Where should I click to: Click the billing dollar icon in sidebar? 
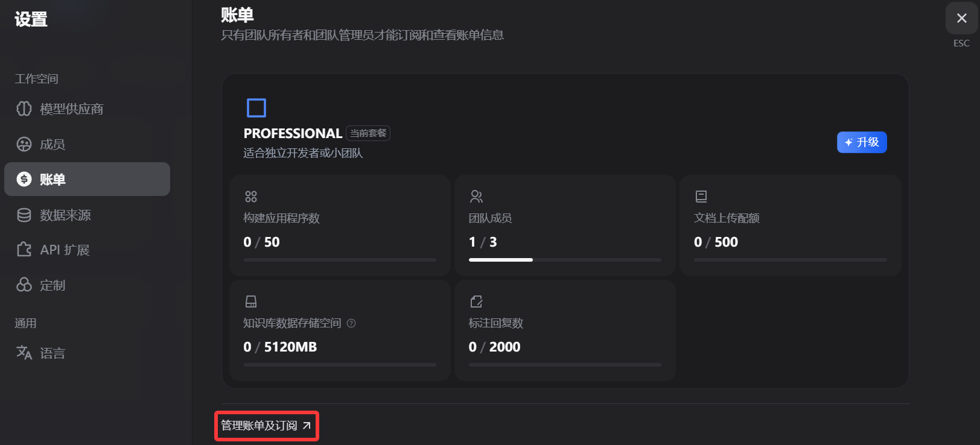tap(24, 179)
